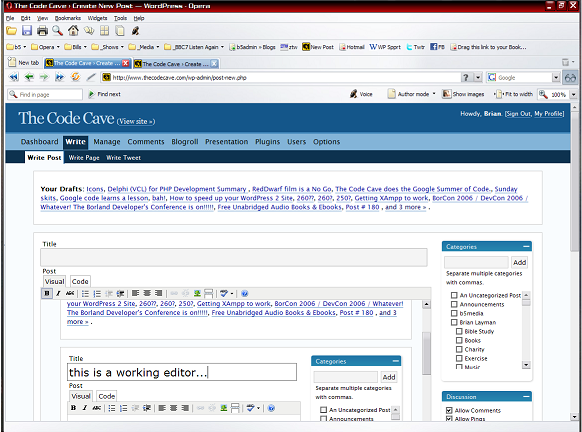
Task: Click the Print icon in Opera toolbar
Action: pos(42,30)
